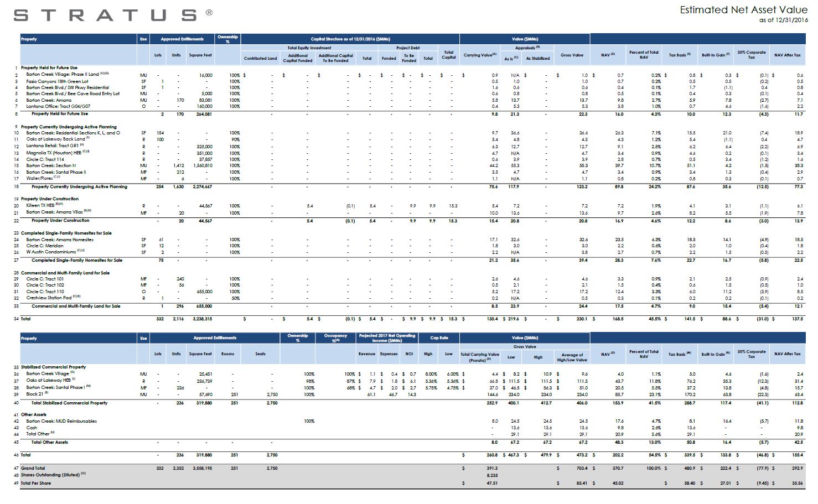The image size is (818, 504).
Task: Click Barton Creek Village high cap rate '8.00%'
Action: [x=431, y=374]
